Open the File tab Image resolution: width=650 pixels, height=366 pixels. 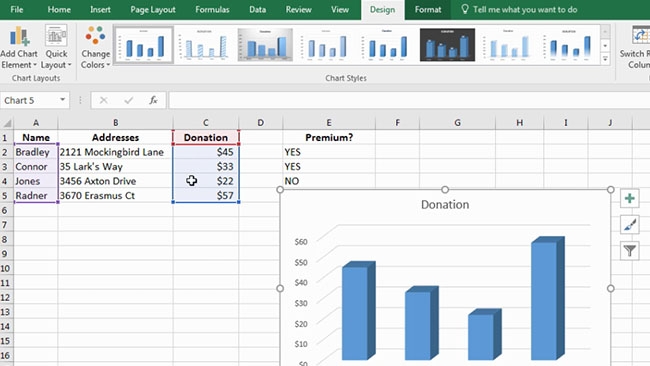17,10
